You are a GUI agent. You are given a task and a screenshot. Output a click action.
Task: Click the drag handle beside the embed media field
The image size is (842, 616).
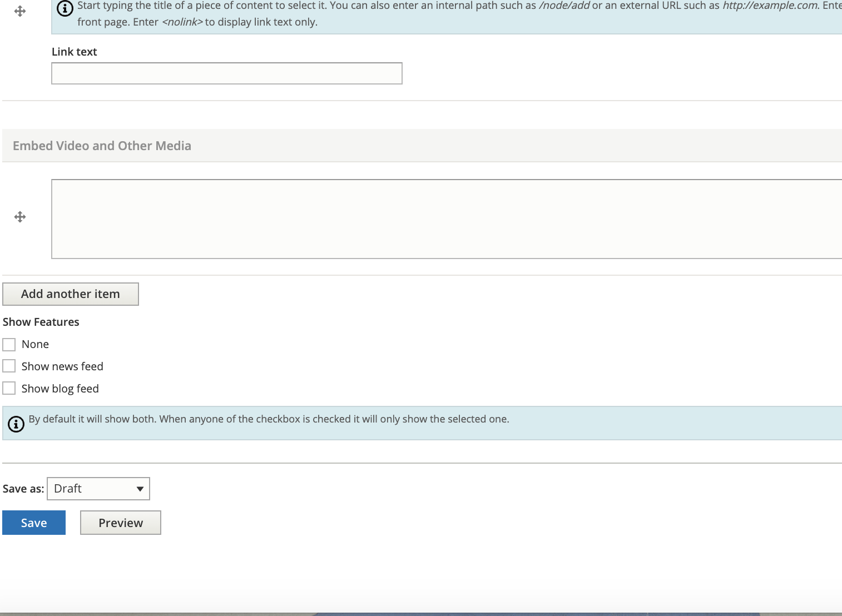click(20, 217)
